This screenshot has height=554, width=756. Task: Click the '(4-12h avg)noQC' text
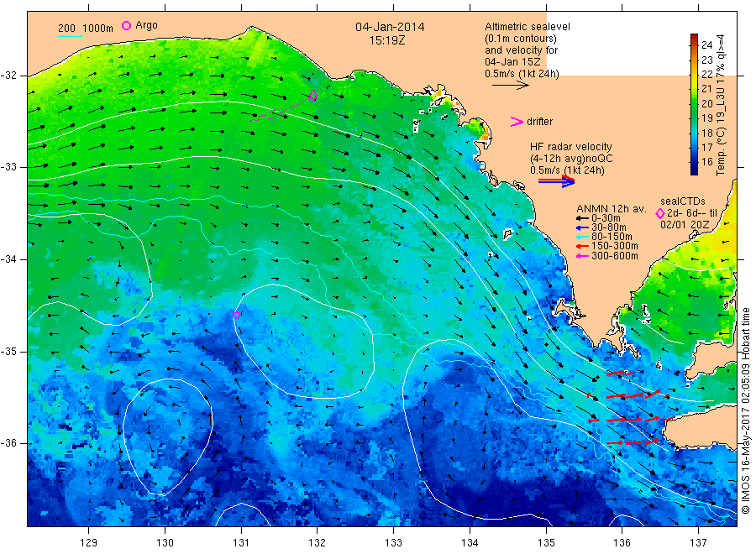[571, 159]
